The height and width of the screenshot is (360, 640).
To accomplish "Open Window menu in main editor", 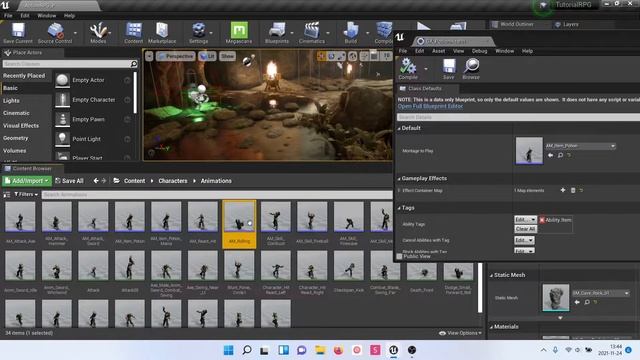I will [47, 16].
